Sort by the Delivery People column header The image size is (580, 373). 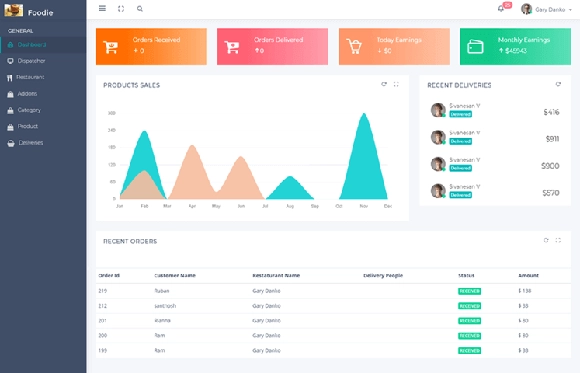tap(383, 275)
